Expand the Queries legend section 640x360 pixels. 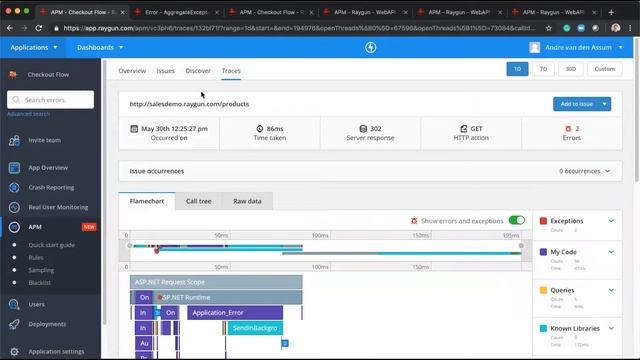click(611, 290)
